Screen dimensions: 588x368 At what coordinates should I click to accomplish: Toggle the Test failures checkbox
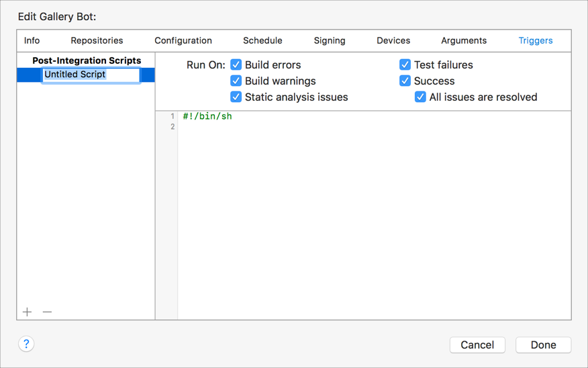[405, 64]
